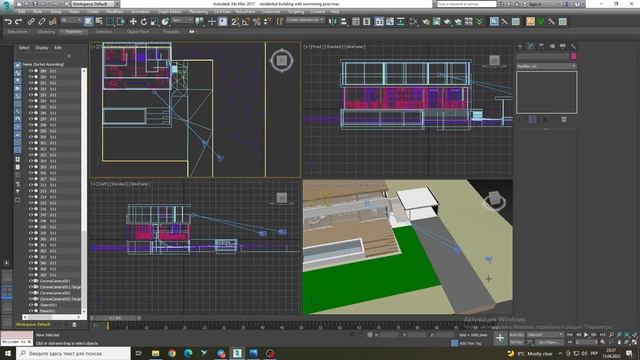640x360 pixels.
Task: Click the Redo arrow icon
Action: point(18,22)
